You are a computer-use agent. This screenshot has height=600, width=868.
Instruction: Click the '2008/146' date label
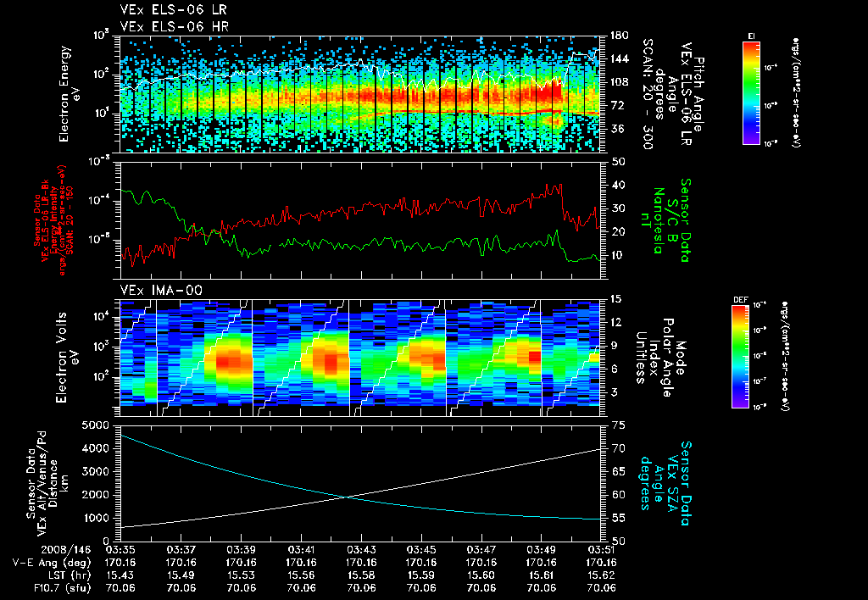tap(65, 550)
